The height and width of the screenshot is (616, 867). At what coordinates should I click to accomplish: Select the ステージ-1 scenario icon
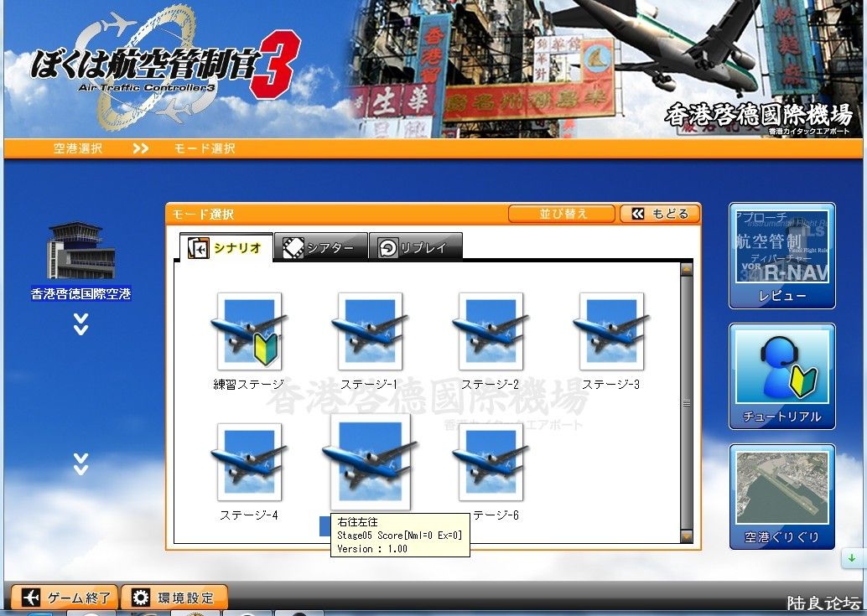[x=370, y=331]
